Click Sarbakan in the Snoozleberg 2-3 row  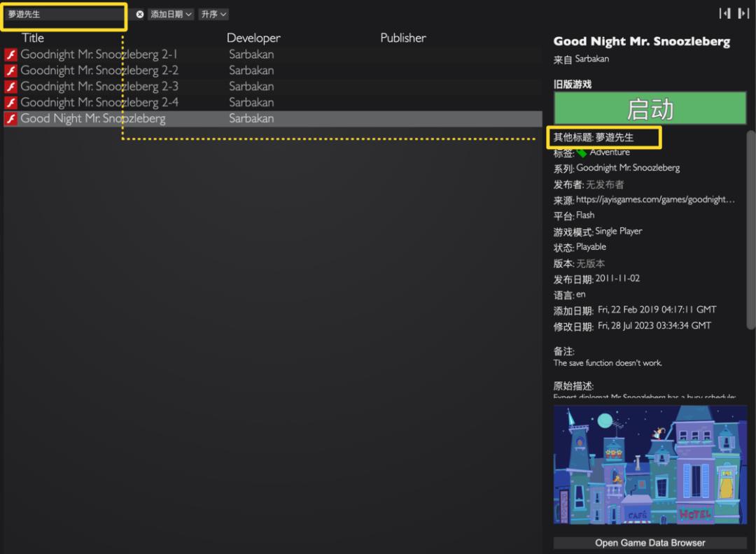pyautogui.click(x=251, y=87)
